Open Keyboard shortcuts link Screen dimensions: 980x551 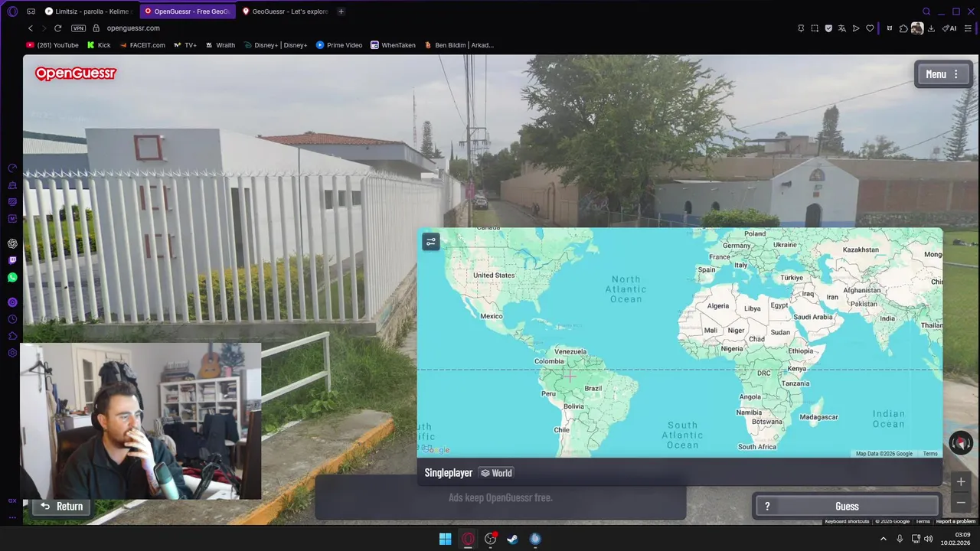[x=847, y=521]
